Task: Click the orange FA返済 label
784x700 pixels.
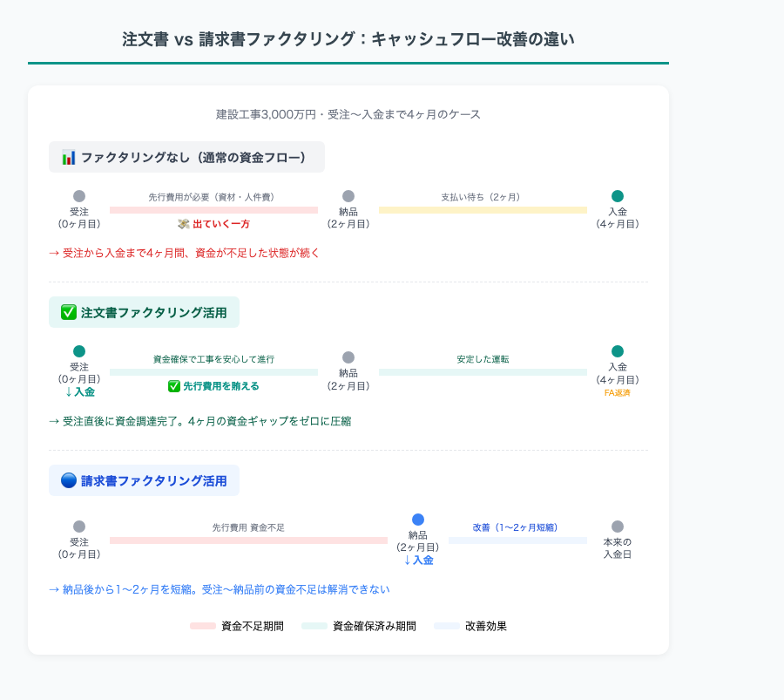Action: 618,393
